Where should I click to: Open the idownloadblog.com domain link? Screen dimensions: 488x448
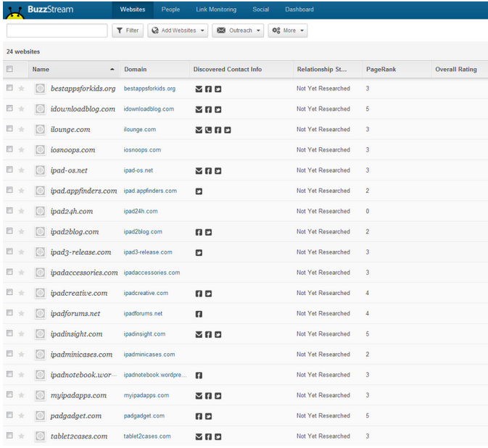click(149, 109)
